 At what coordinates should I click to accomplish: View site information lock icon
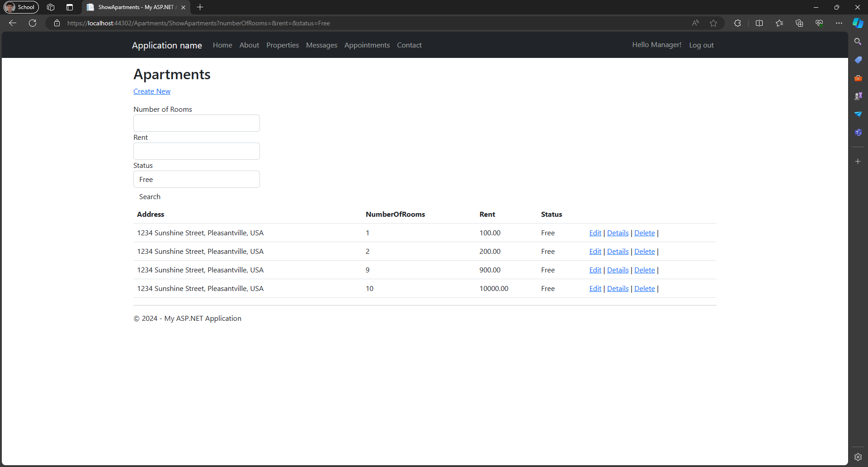57,23
